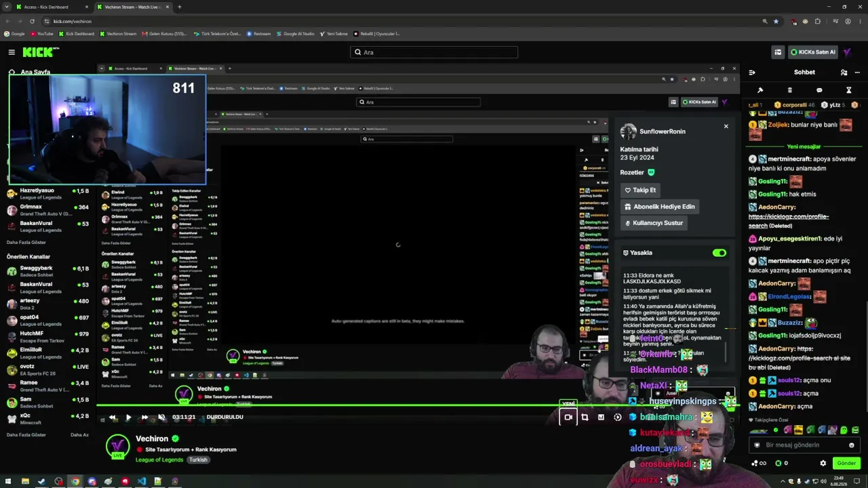Open the gavel moderation tool in chat
The image size is (868, 488).
760,90
